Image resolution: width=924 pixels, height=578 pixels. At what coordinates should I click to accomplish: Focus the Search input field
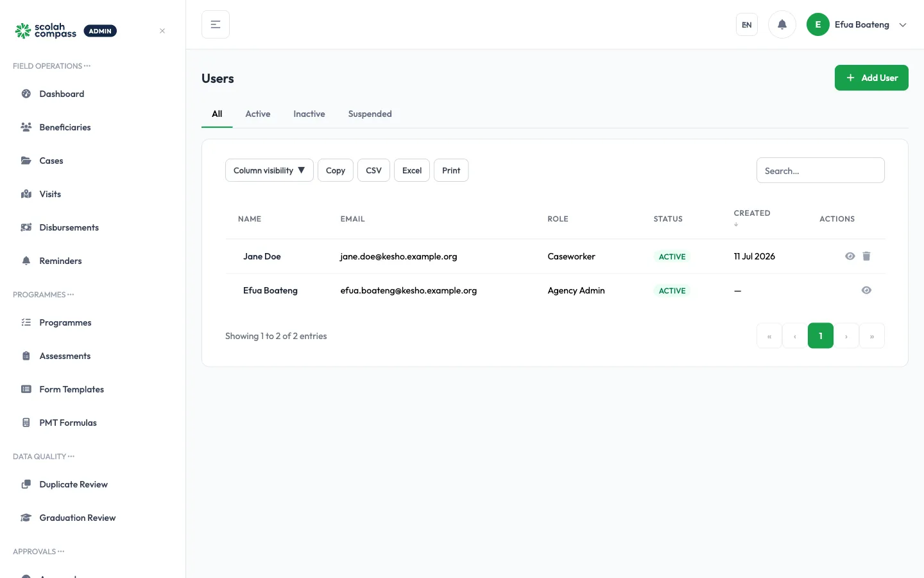click(821, 170)
